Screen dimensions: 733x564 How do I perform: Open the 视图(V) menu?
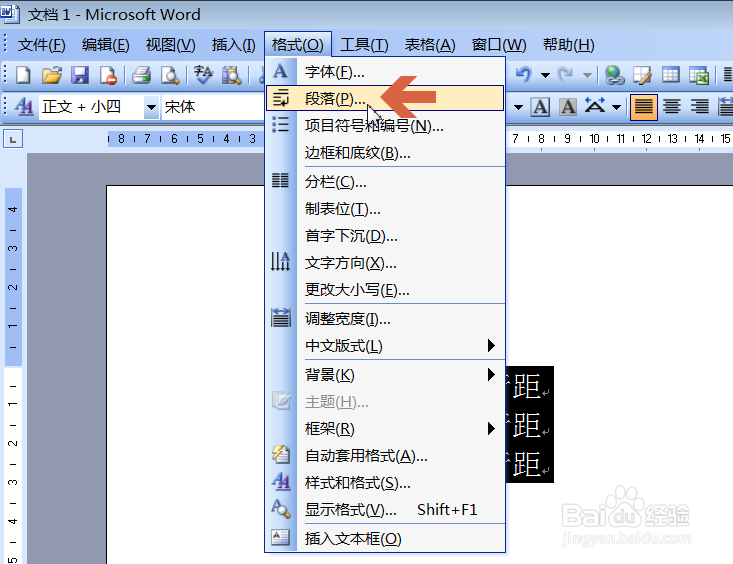tap(170, 45)
